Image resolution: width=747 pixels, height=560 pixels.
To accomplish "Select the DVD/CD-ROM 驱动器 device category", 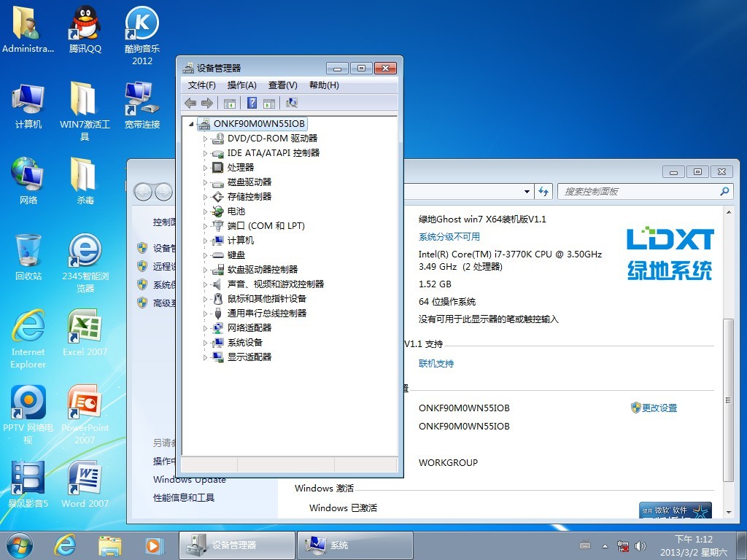I will pyautogui.click(x=273, y=138).
